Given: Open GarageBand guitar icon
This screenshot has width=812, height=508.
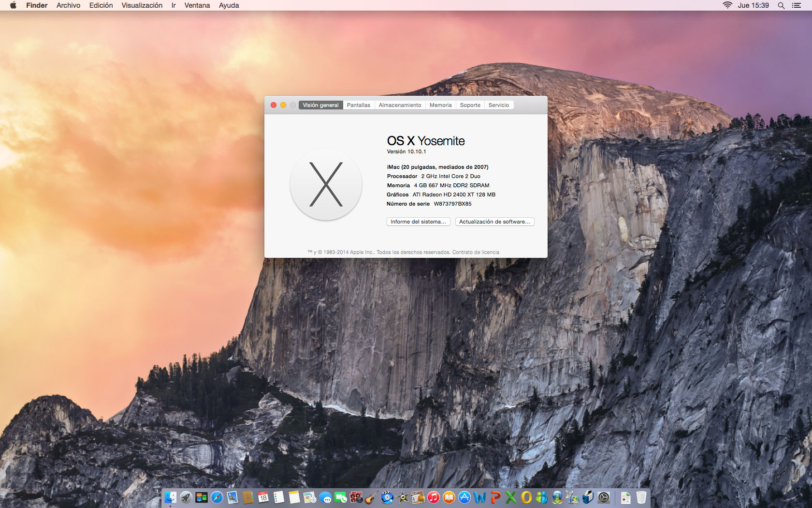Looking at the screenshot, I should click(372, 497).
